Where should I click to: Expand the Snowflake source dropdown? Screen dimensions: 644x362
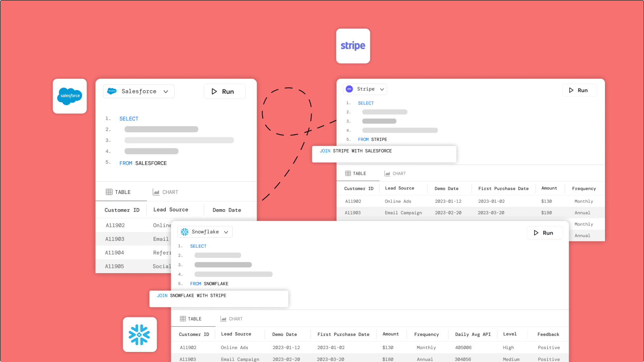(226, 232)
